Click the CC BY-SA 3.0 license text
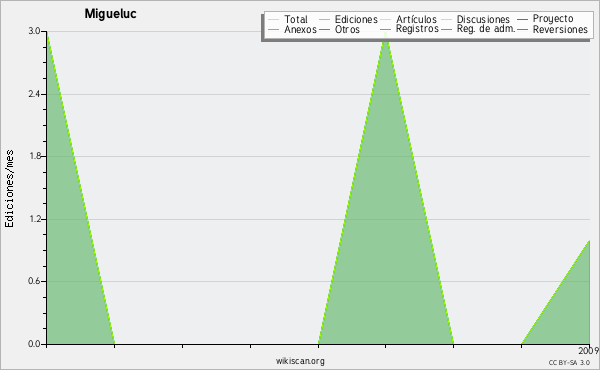This screenshot has height=370, width=600. 569,362
